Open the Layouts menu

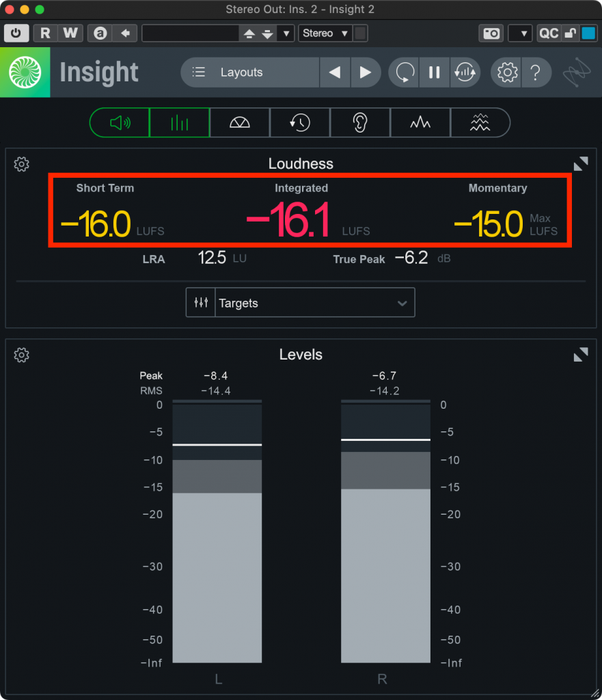249,72
